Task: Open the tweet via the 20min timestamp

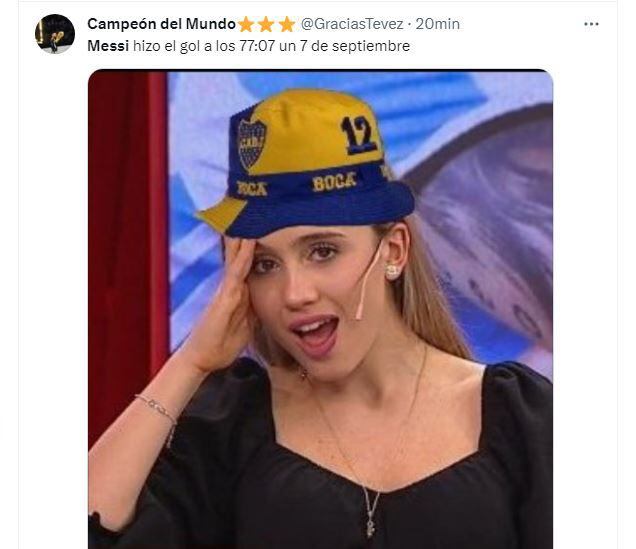Action: (437, 24)
